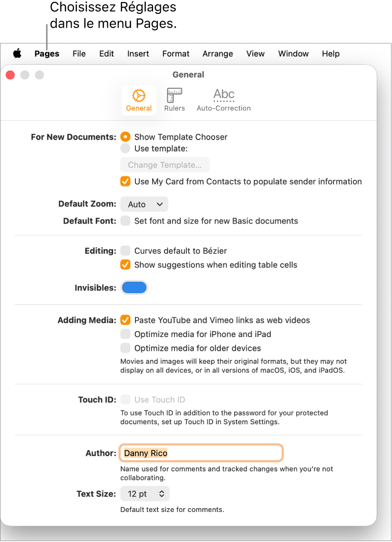This screenshot has width=392, height=542.
Task: Switch to the Rulers settings pane
Action: click(x=174, y=100)
